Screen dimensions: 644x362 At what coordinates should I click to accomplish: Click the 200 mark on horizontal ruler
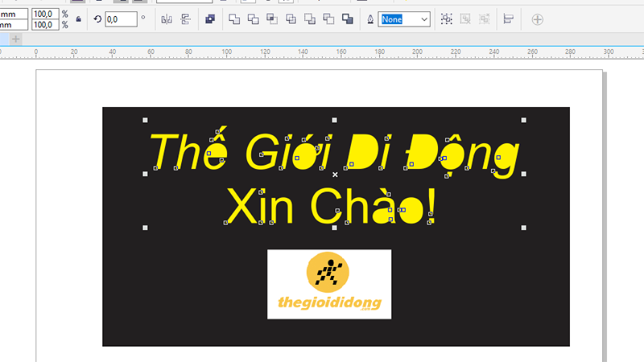(417, 51)
